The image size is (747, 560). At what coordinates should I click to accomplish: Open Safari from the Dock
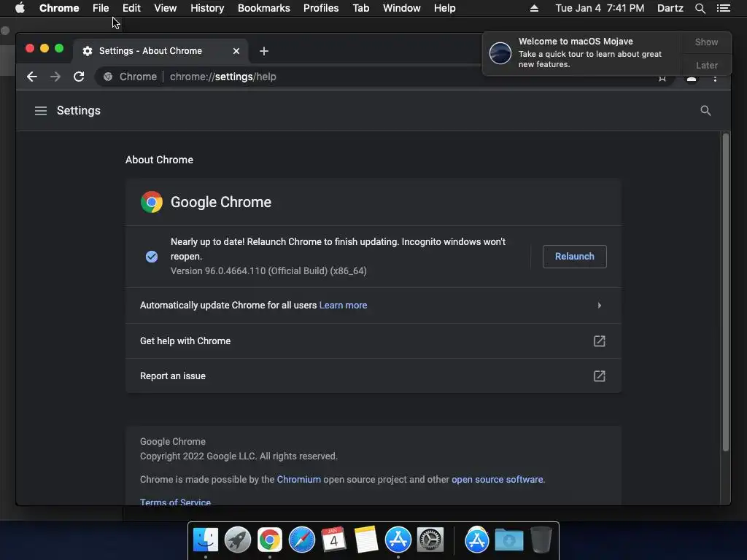click(301, 540)
